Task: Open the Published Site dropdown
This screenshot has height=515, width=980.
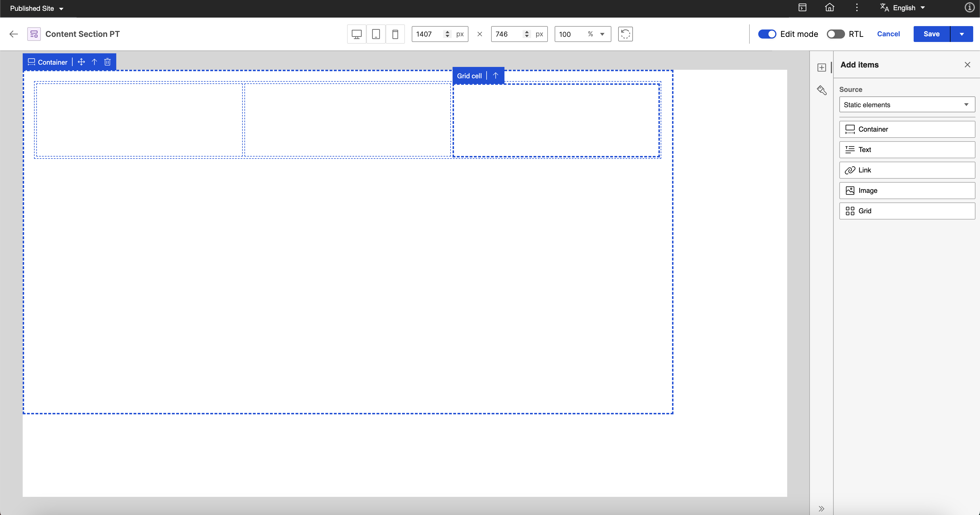Action: pyautogui.click(x=37, y=9)
